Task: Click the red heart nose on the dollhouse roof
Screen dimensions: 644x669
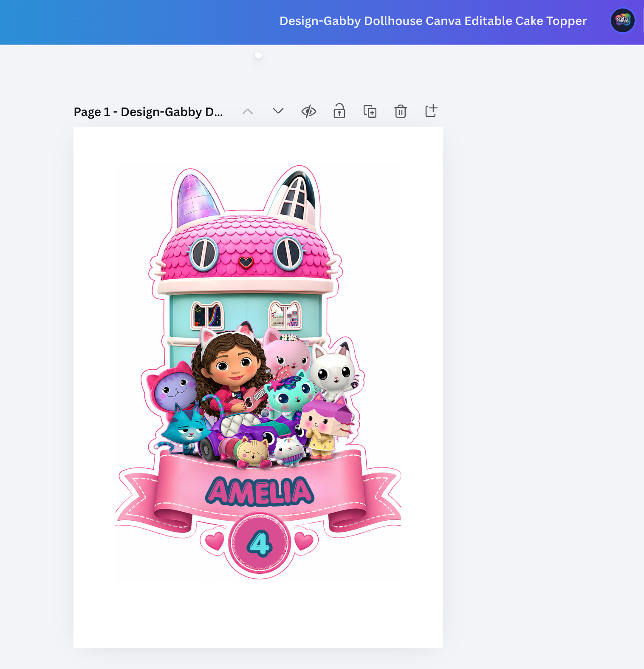Action: point(246,262)
